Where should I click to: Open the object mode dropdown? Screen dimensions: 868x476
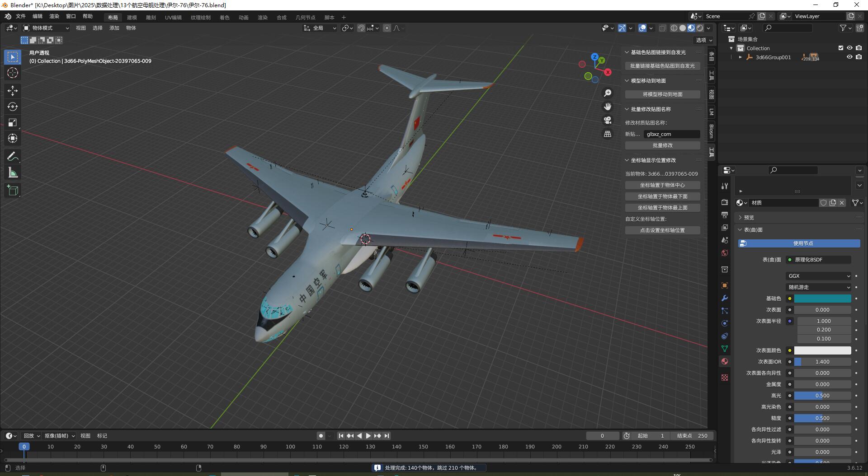coord(46,28)
